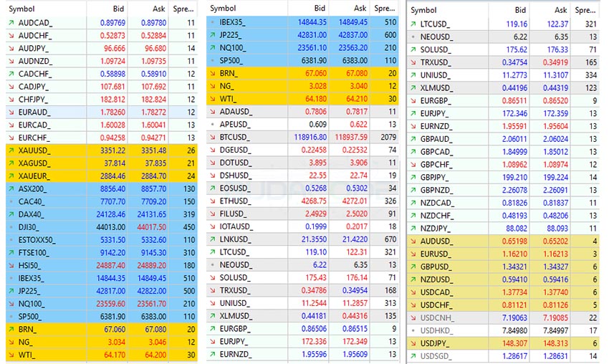Select the CHFJPY_ symbol name
Screen dimensions: 609x364
pyautogui.click(x=34, y=100)
